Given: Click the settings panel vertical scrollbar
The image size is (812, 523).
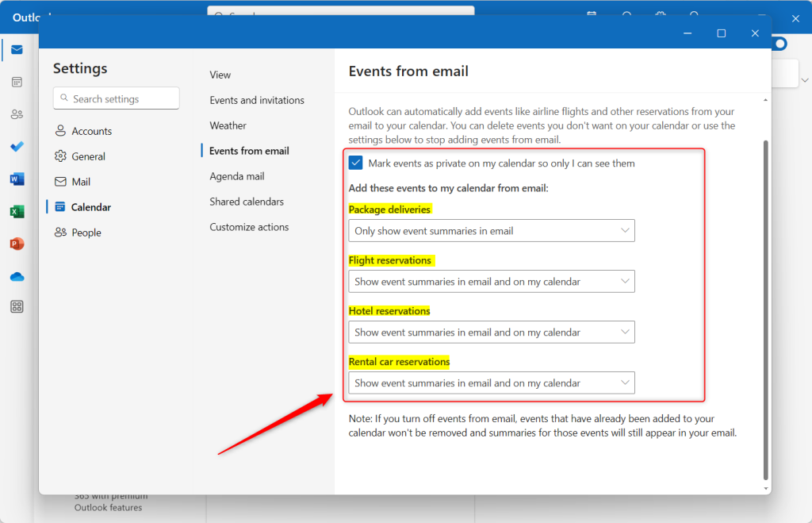Looking at the screenshot, I should tap(765, 310).
